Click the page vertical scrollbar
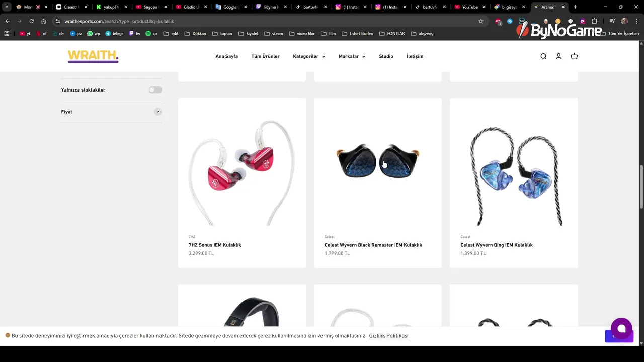Image resolution: width=644 pixels, height=362 pixels. pyautogui.click(x=641, y=186)
